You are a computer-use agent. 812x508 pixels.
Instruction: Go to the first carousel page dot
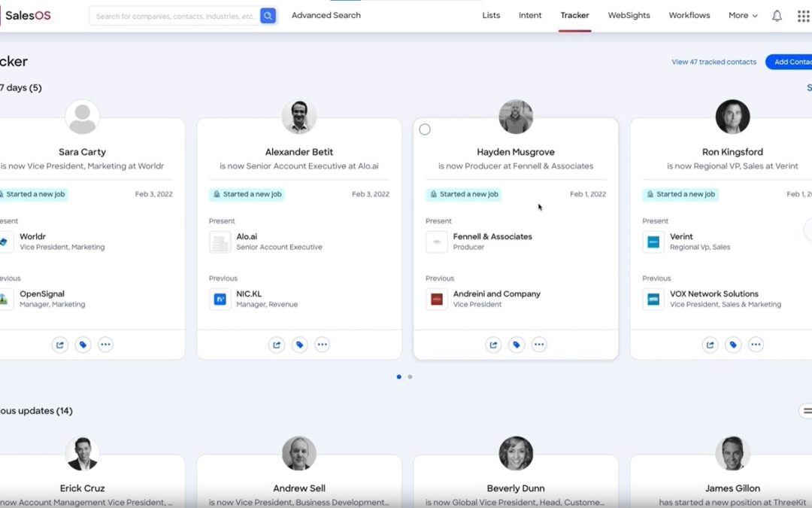(x=398, y=377)
